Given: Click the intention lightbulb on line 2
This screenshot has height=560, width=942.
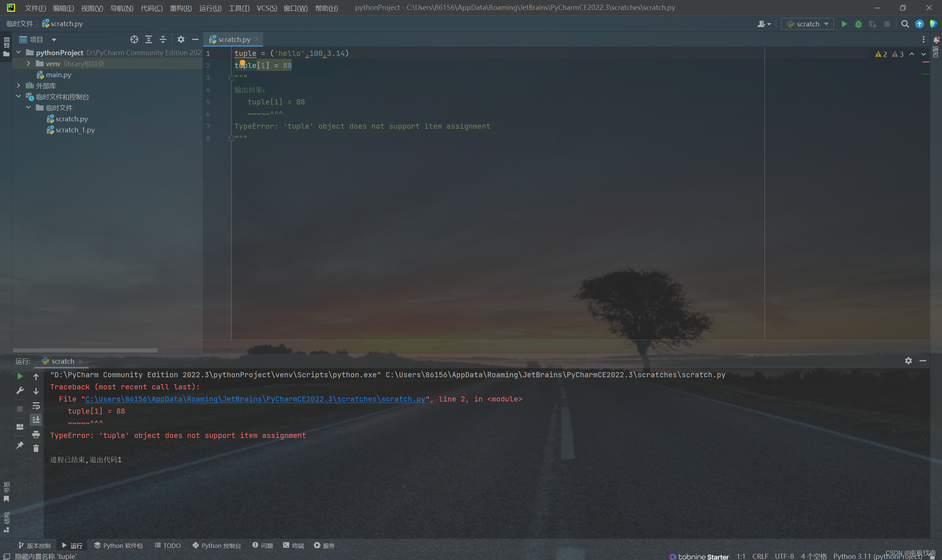Looking at the screenshot, I should point(242,63).
